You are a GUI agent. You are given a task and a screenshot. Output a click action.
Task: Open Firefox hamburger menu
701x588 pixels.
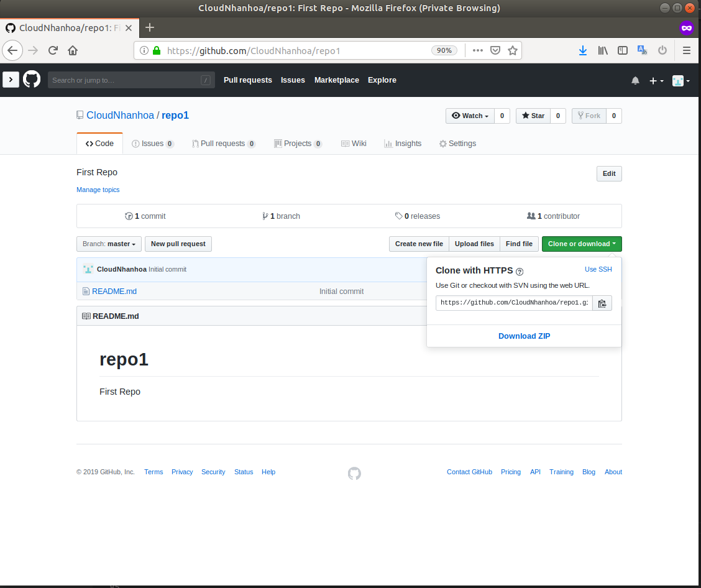[687, 50]
